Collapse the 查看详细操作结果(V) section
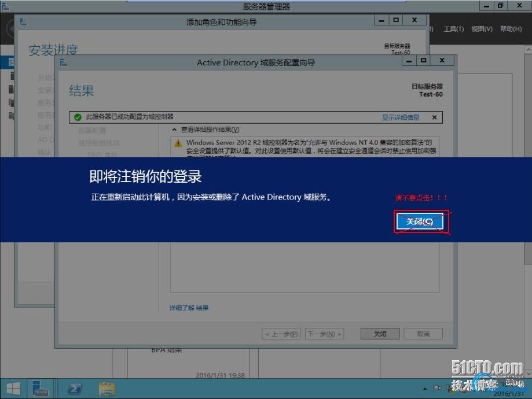 pyautogui.click(x=174, y=130)
